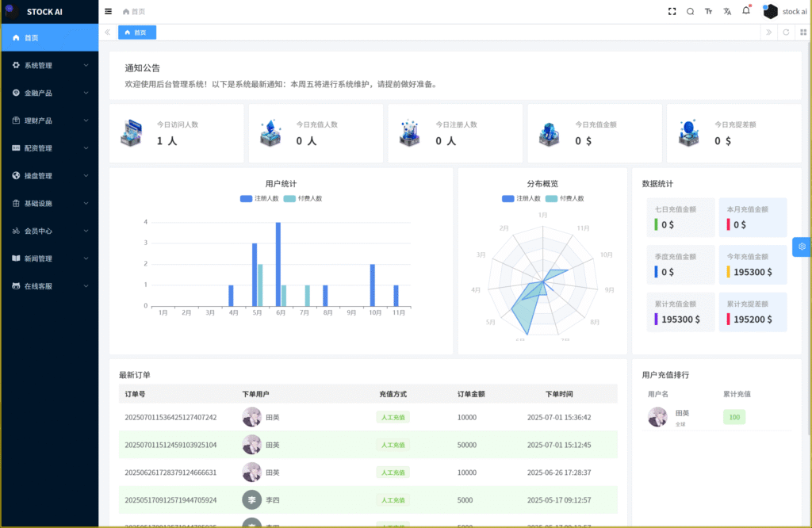Collapse the sidebar with the hamburger icon
812x528 pixels.
pos(109,12)
